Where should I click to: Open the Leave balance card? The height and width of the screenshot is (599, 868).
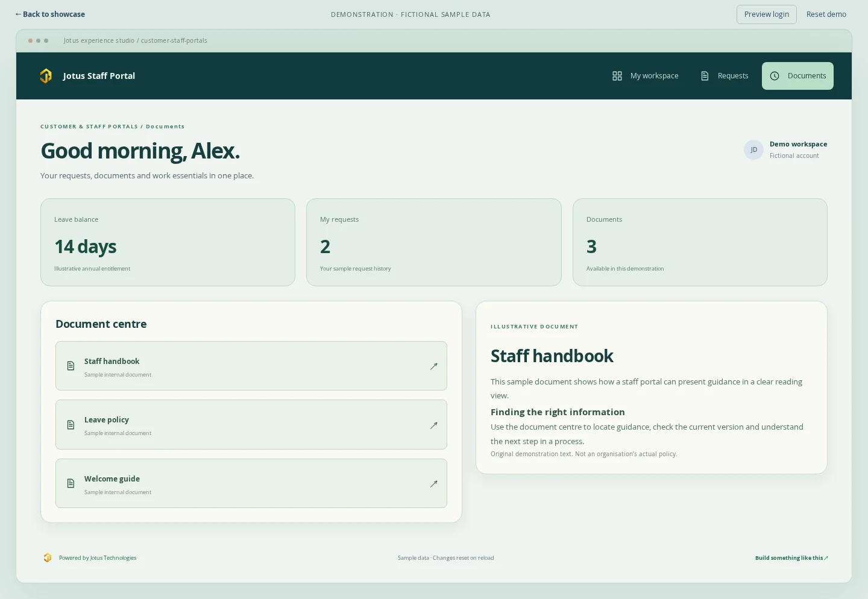tap(168, 242)
